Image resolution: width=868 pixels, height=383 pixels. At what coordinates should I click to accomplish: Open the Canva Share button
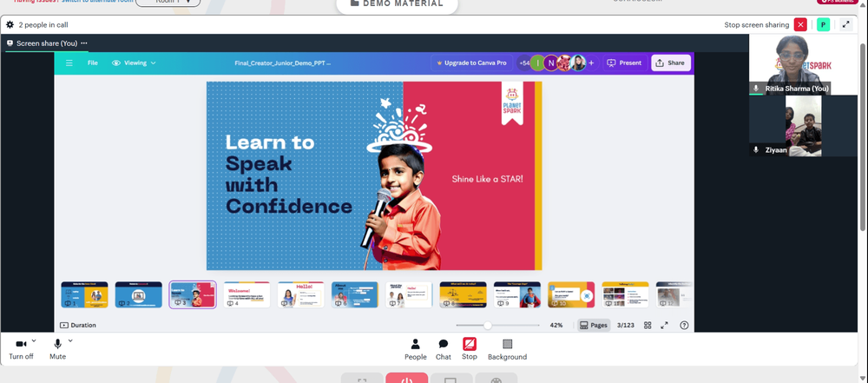tap(670, 63)
